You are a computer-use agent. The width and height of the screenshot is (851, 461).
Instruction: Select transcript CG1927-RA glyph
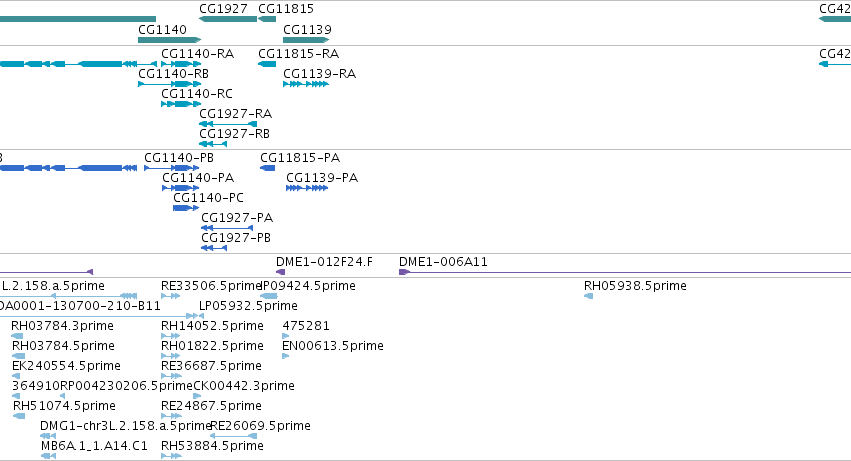click(x=228, y=124)
